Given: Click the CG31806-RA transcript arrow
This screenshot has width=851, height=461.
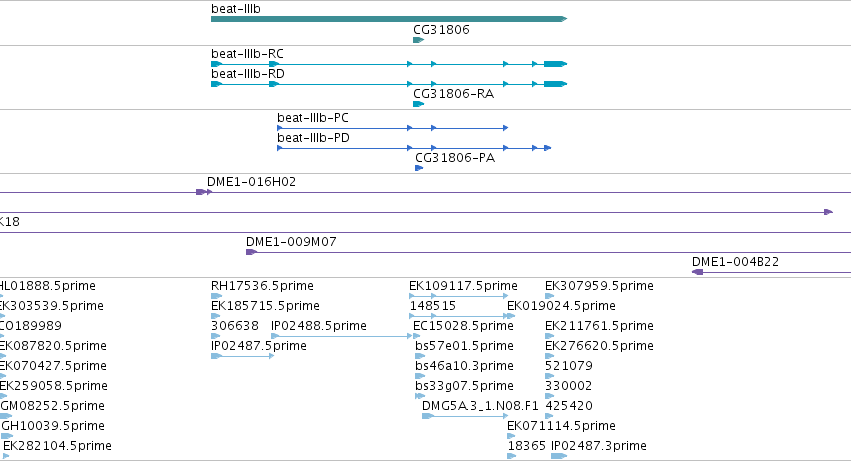Looking at the screenshot, I should tap(418, 104).
